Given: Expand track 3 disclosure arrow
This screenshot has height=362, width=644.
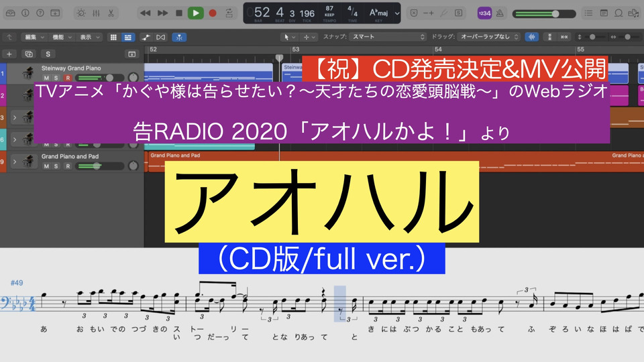Looking at the screenshot, I should click(15, 118).
